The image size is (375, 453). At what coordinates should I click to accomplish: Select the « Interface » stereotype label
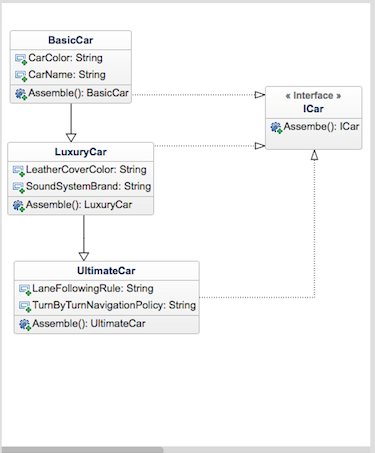click(x=313, y=96)
